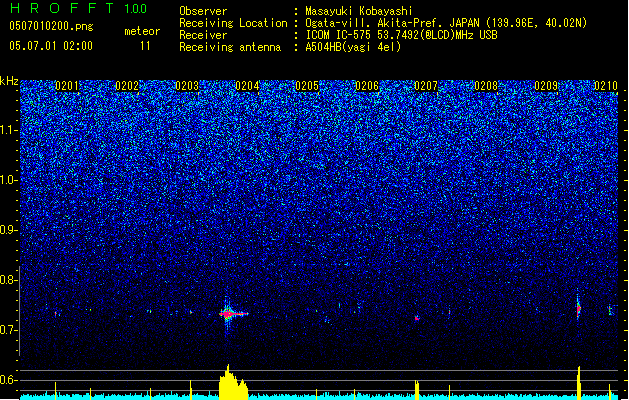The height and width of the screenshot is (400, 629).
Task: Click the 0209 time marker
Action: pyautogui.click(x=546, y=86)
